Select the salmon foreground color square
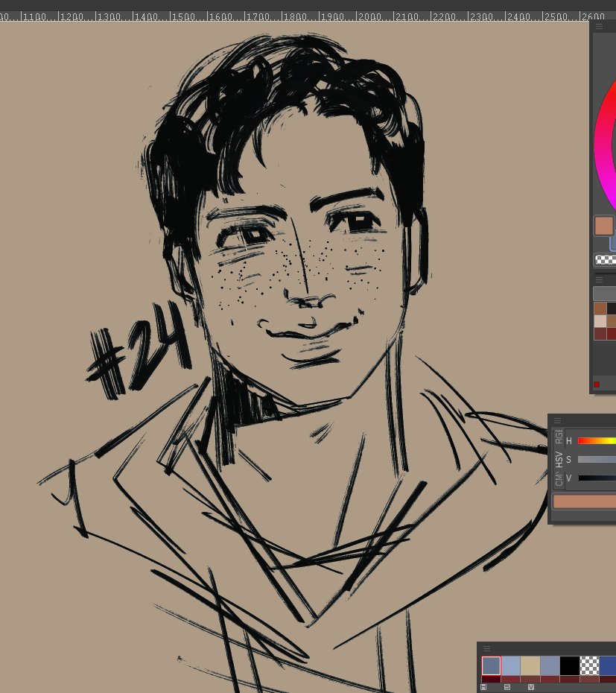Screen dimensions: 616x693 (x=603, y=226)
